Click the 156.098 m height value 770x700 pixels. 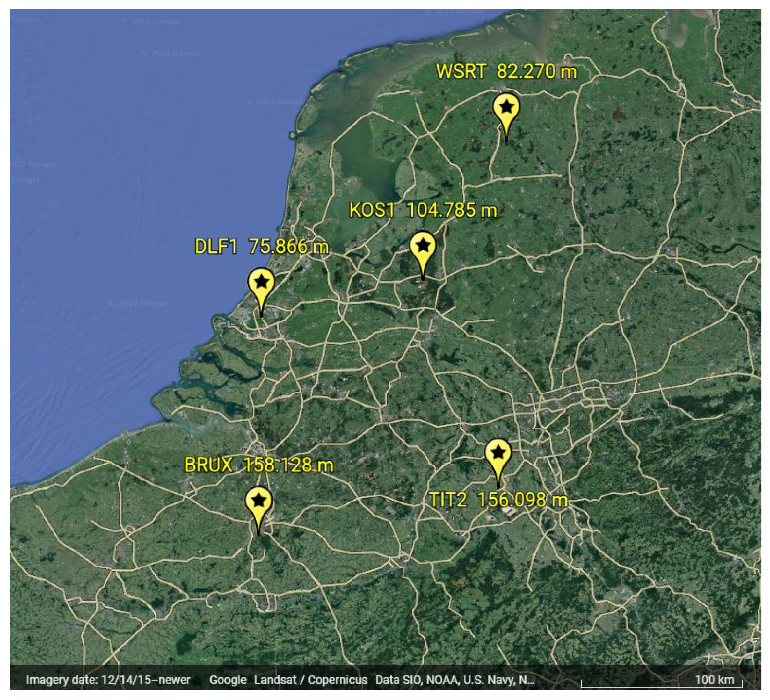(522, 500)
